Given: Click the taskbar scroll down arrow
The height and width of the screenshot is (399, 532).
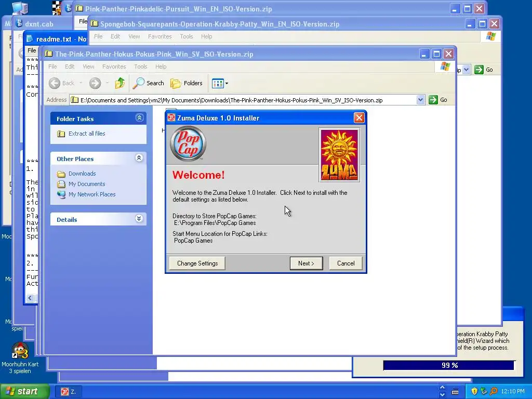Looking at the screenshot, I should tap(442, 395).
